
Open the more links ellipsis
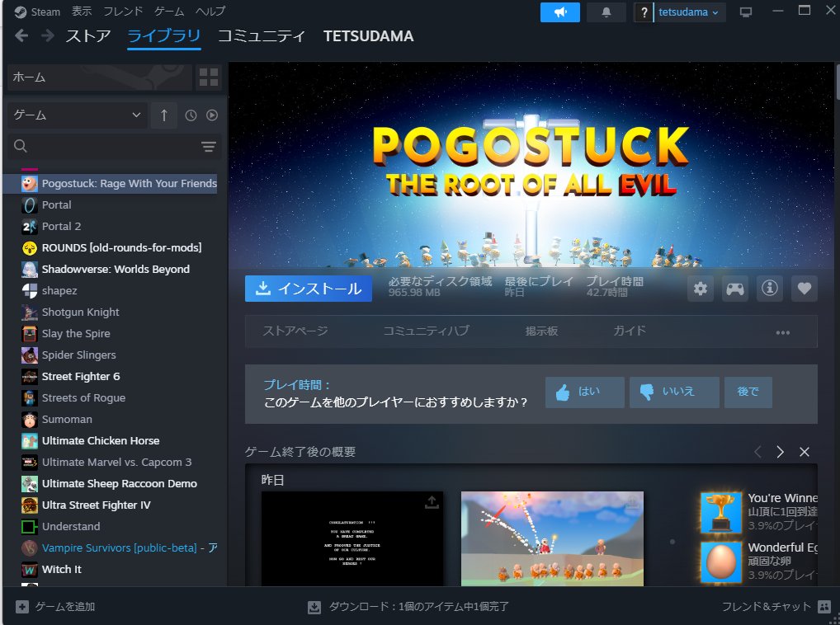tap(783, 332)
